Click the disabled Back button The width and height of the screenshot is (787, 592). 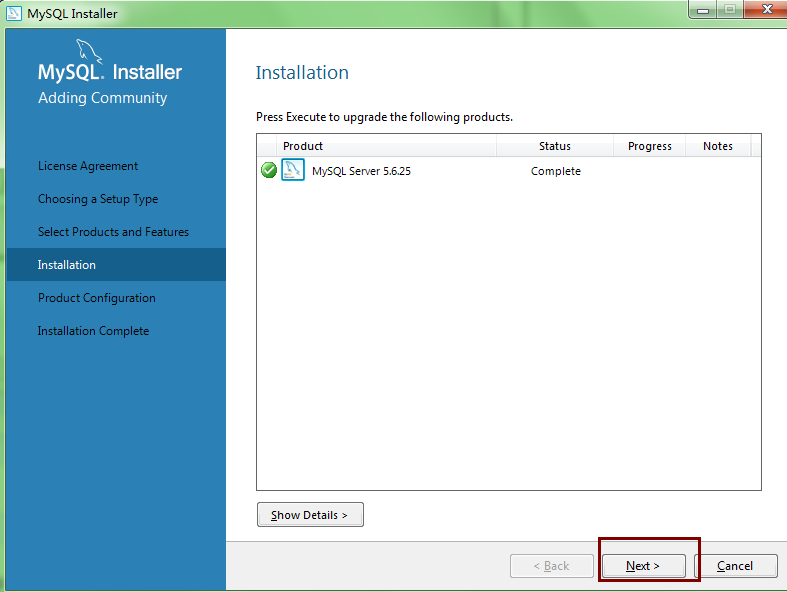click(x=552, y=566)
